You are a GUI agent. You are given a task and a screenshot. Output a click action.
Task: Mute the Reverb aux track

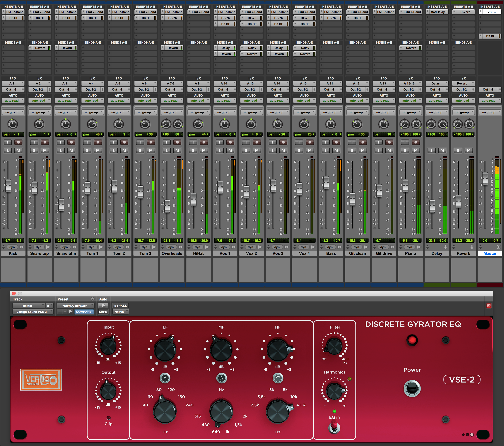point(469,151)
